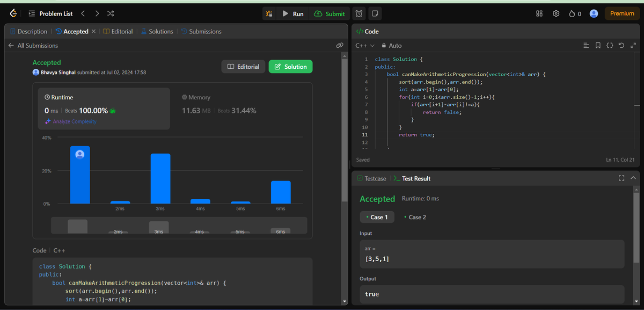Go to the next problem
644x310 pixels.
click(97, 13)
